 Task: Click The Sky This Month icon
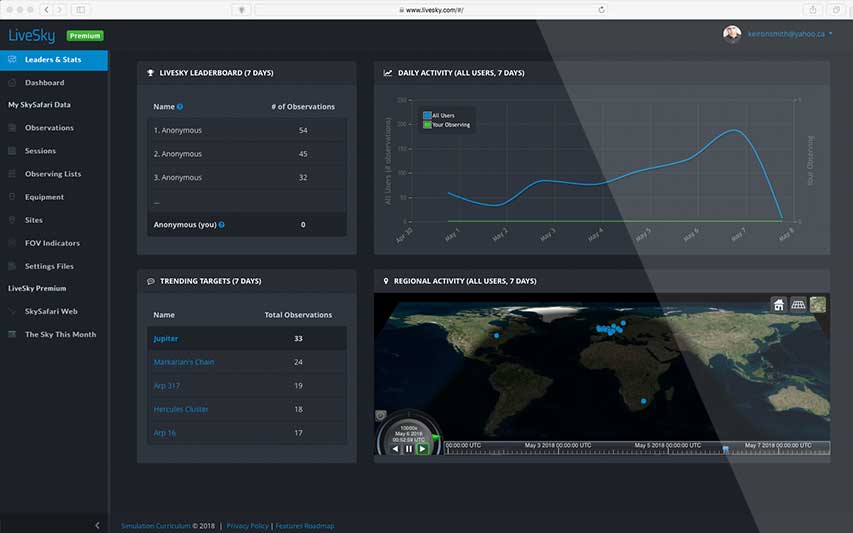12,334
